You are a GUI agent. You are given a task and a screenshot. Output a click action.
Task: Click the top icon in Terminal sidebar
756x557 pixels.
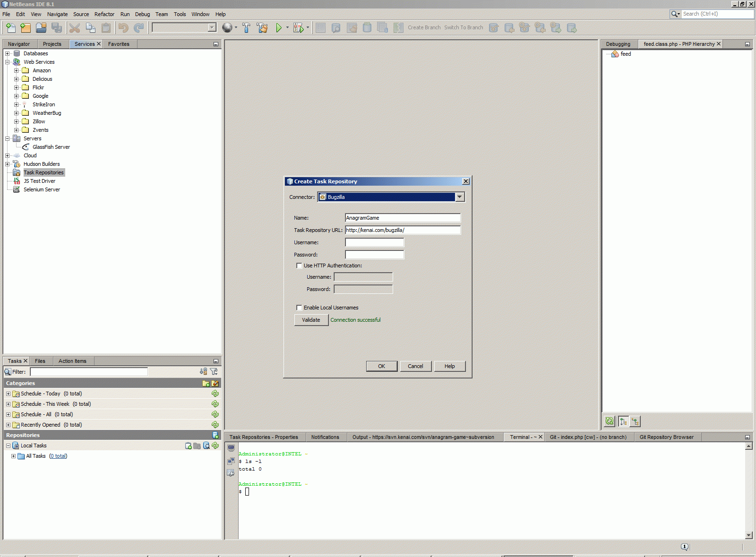coord(231,448)
